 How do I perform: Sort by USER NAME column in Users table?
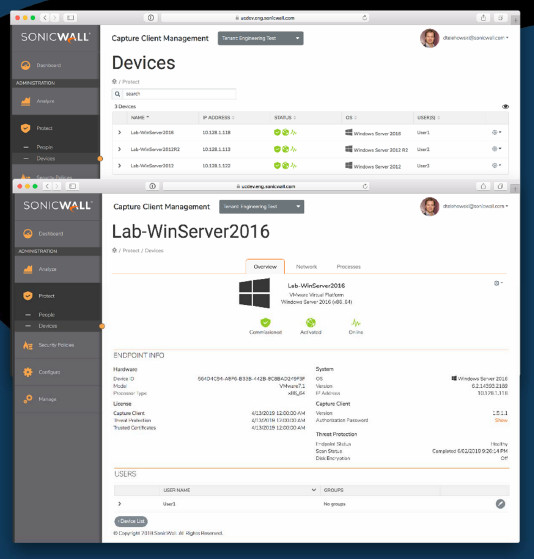240,490
